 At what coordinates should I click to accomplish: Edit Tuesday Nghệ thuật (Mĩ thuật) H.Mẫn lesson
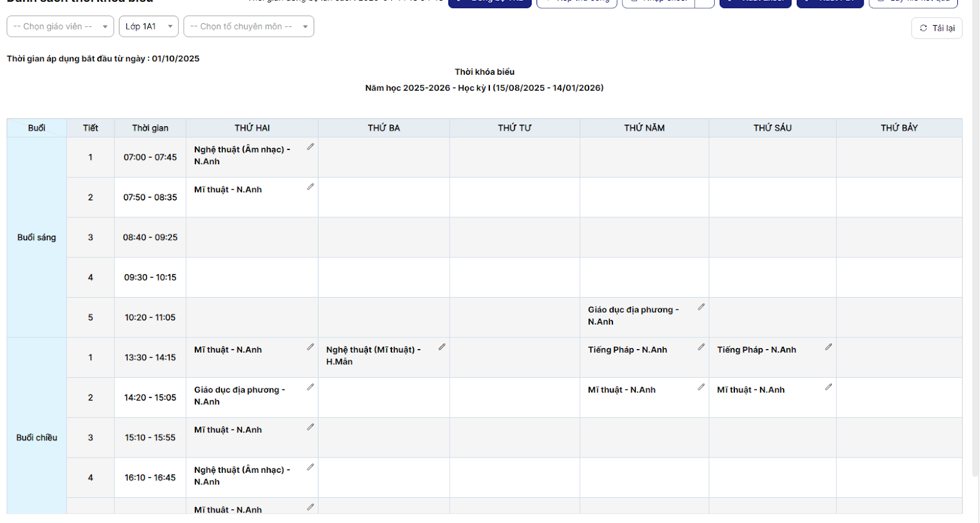tap(442, 347)
